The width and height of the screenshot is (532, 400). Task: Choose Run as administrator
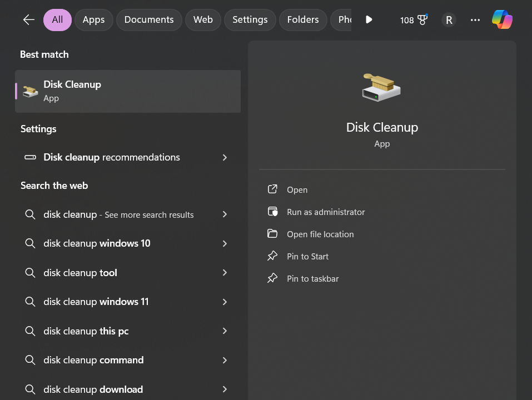coord(326,212)
